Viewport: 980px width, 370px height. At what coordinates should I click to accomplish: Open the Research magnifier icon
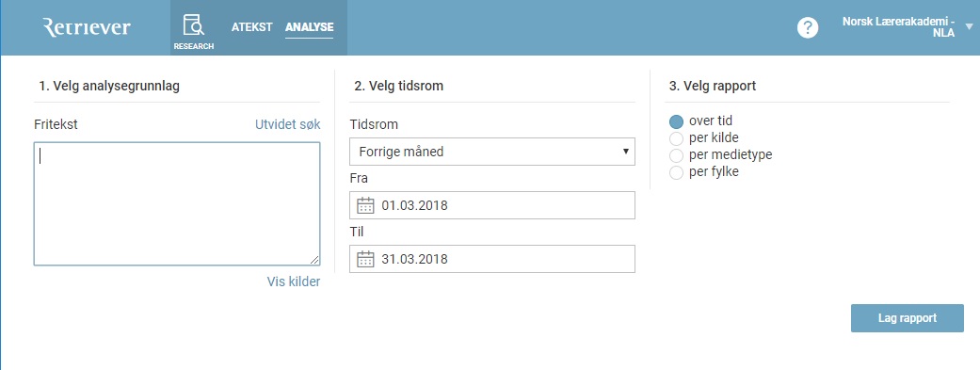tap(194, 26)
